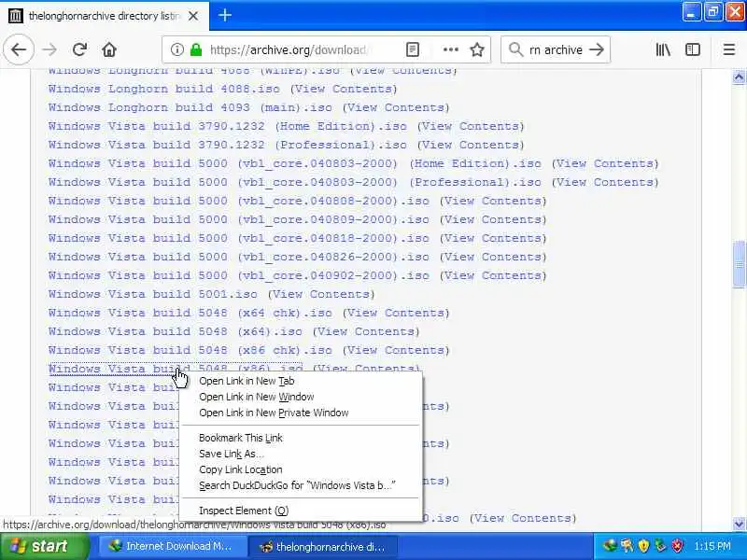Submit search with the arrow button

(x=597, y=49)
